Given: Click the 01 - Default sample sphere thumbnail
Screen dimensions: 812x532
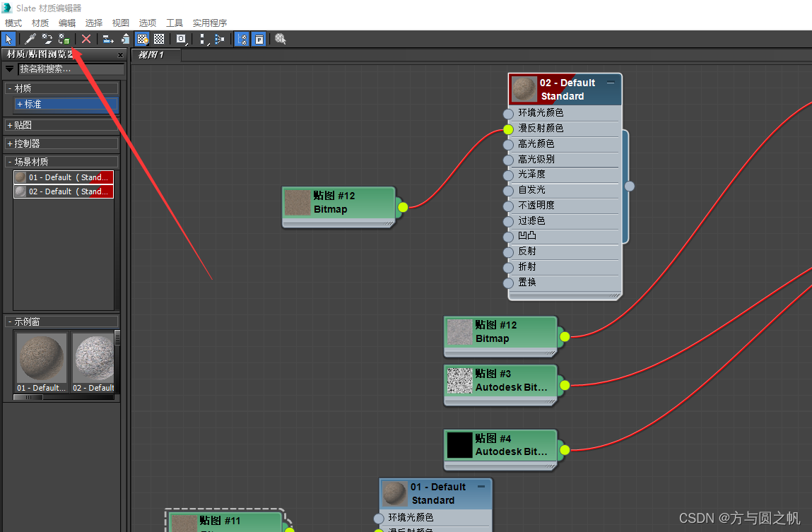Looking at the screenshot, I should point(42,358).
